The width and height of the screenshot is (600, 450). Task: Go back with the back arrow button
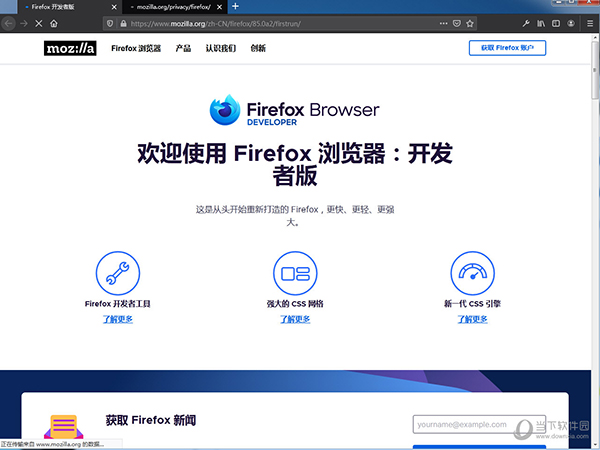click(8, 23)
